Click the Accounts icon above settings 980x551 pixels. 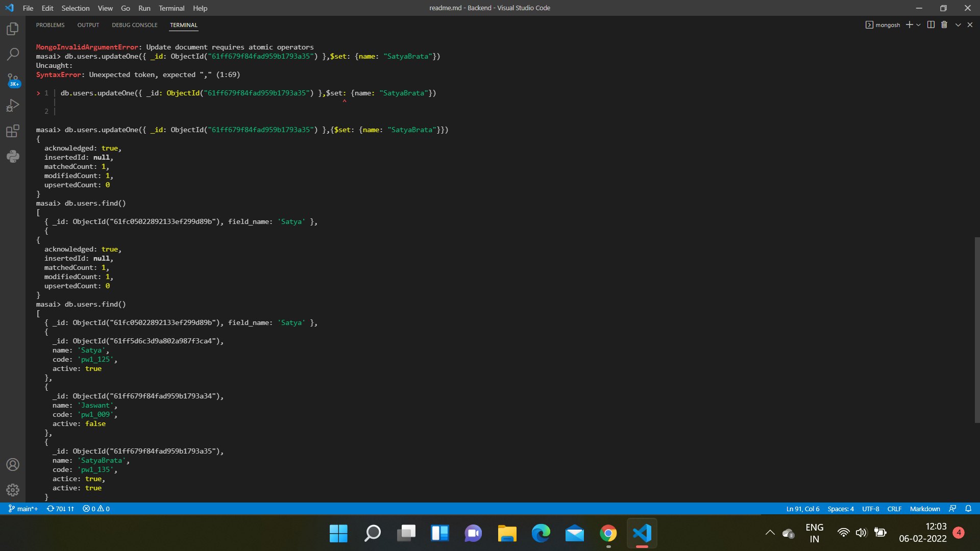pos(12,464)
